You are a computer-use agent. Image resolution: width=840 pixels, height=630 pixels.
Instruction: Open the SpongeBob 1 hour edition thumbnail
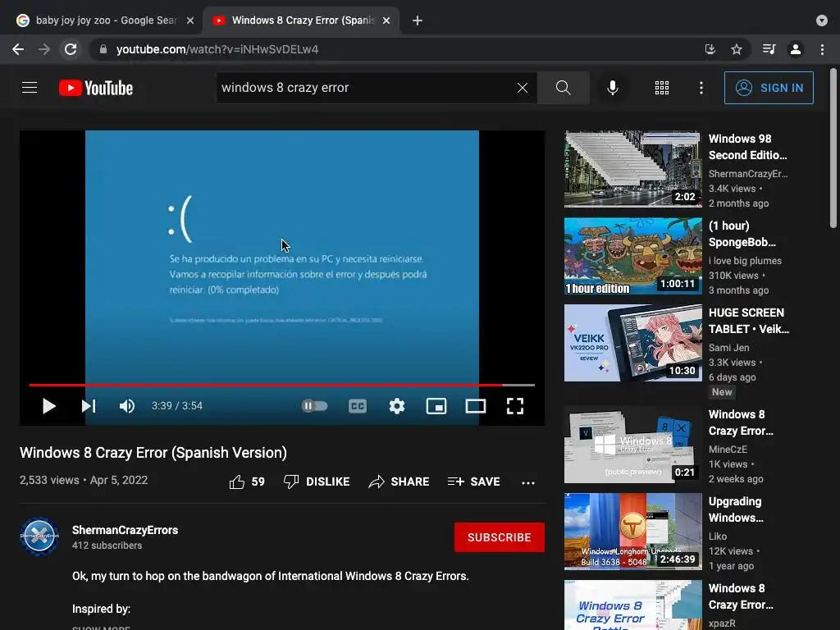(632, 256)
